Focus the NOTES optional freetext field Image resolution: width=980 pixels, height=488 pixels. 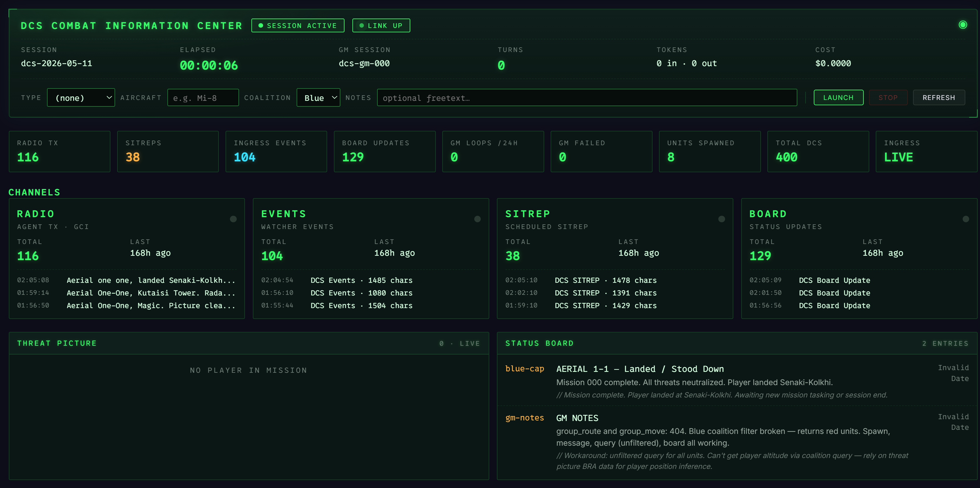[x=587, y=98]
